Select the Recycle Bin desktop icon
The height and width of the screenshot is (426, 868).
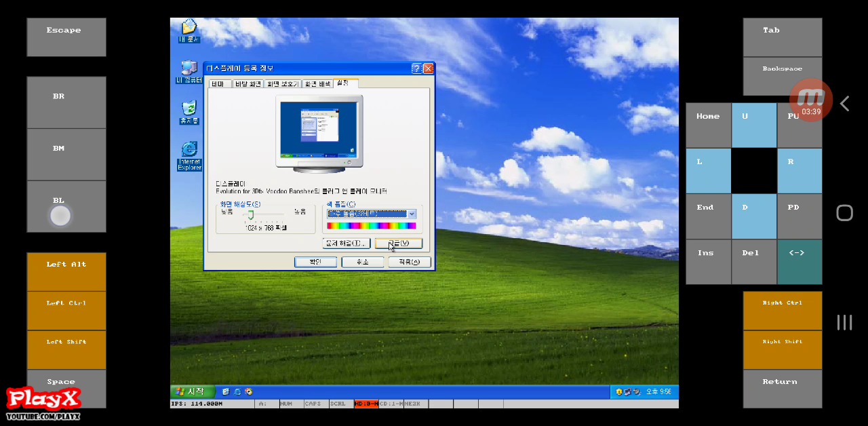189,113
